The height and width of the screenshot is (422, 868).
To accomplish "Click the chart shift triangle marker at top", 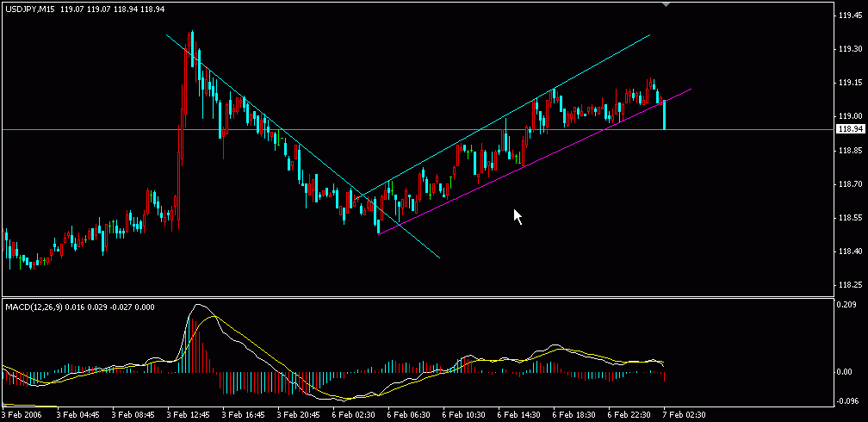I will click(666, 4).
